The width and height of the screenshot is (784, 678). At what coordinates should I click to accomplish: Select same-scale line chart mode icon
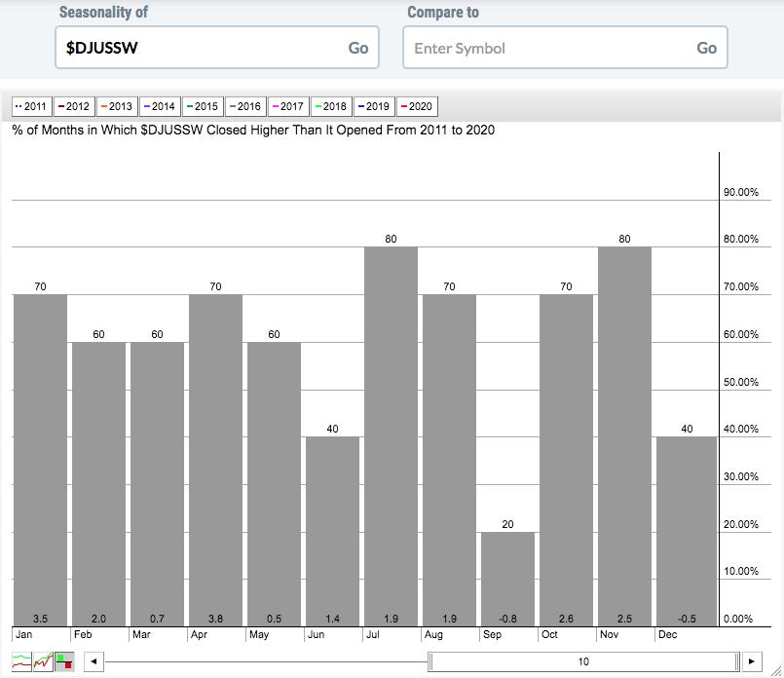point(43,661)
